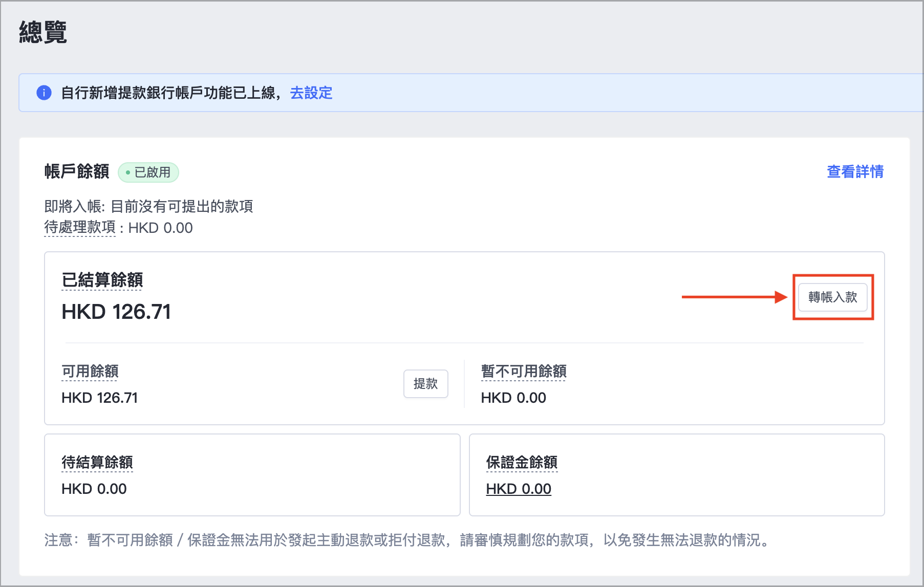Click the 保證金餘額 label
The height and width of the screenshot is (587, 924).
522,462
